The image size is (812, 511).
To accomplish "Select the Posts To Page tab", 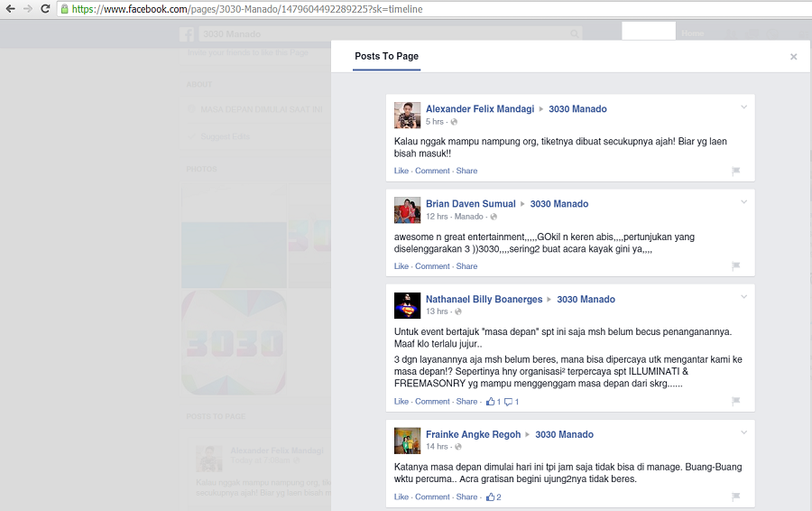I will [x=386, y=56].
